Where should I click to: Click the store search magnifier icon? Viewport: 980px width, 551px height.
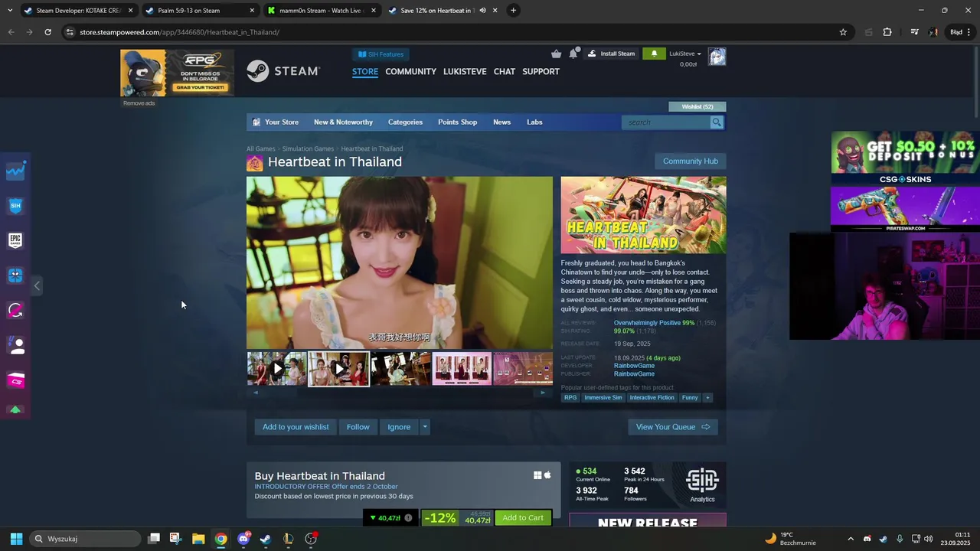click(x=717, y=122)
